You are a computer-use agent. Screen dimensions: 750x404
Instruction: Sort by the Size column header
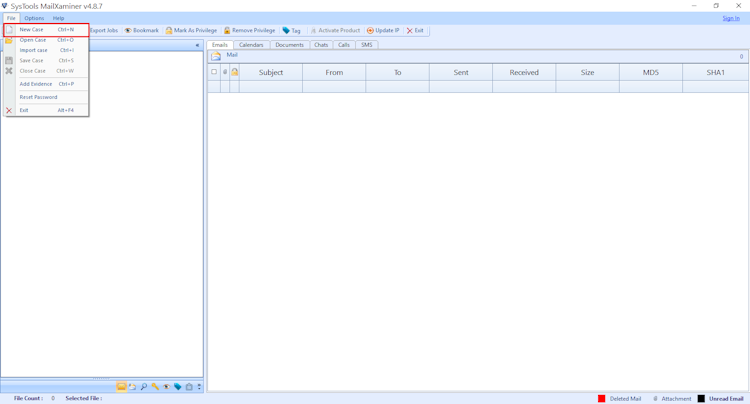tap(587, 73)
